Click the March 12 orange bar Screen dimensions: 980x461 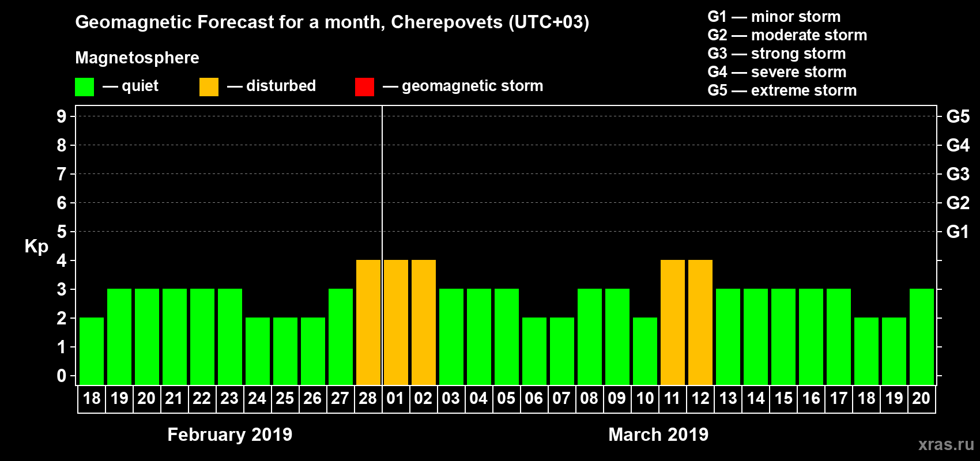point(700,322)
